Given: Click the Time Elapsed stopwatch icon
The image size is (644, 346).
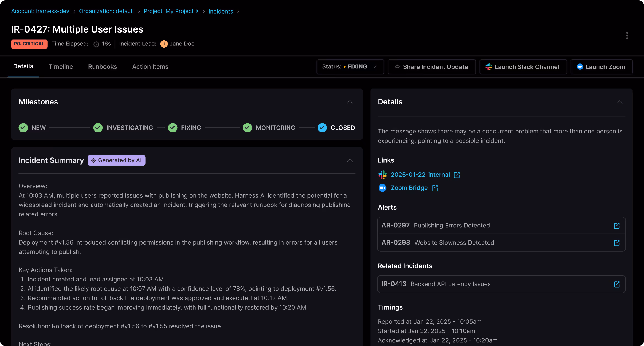Looking at the screenshot, I should (96, 44).
